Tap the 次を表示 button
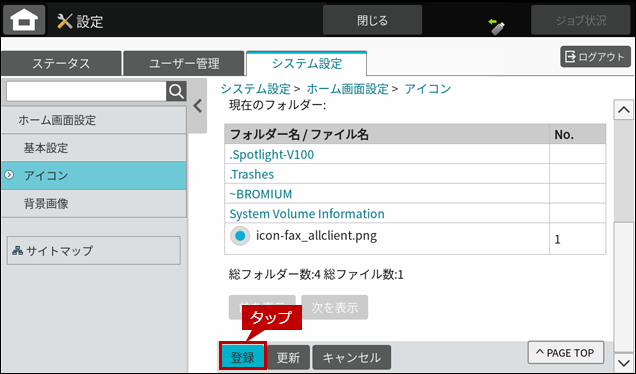The width and height of the screenshot is (636, 374). coord(335,307)
